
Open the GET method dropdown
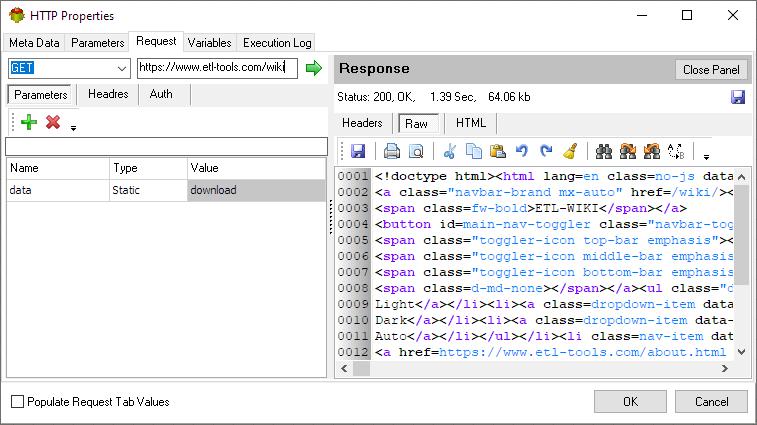122,68
